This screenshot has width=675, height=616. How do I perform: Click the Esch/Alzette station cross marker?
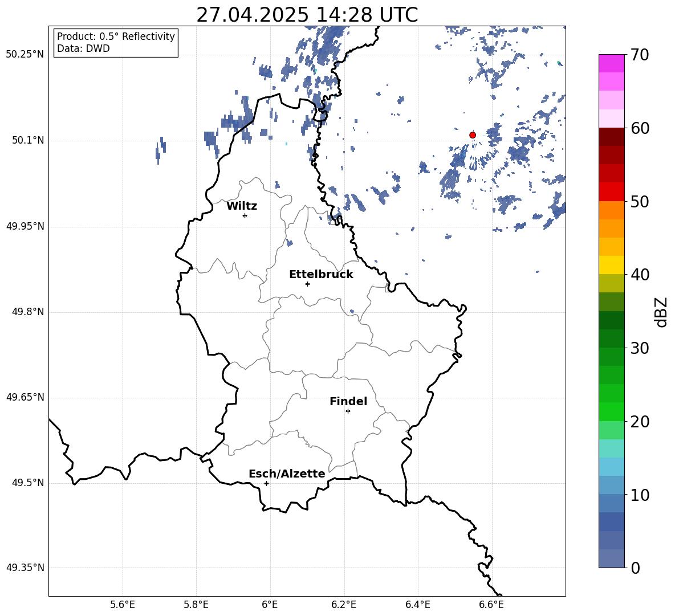click(266, 483)
